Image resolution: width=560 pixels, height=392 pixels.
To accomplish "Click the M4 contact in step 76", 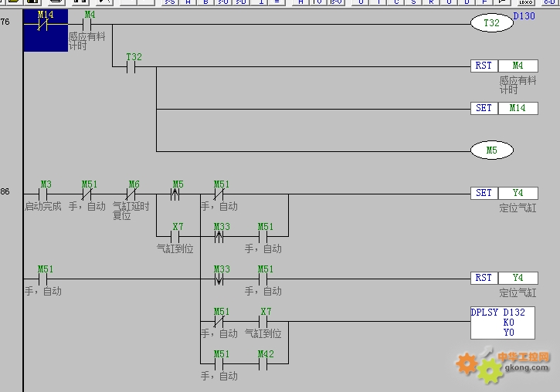I will click(87, 24).
